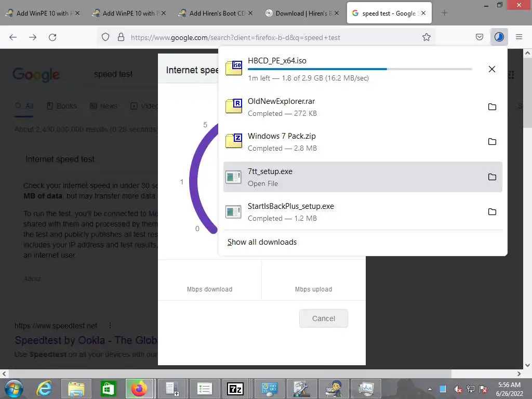Open the Windows 7 Pack.zip download entry
The image size is (532, 399).
coord(363,142)
